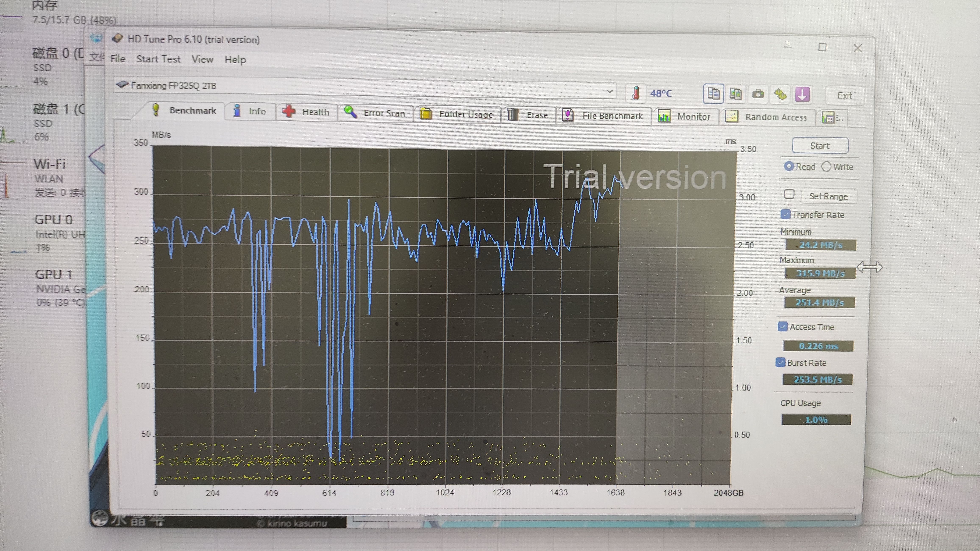Click the copy screenshot to clipboard icon
This screenshot has width=980, height=551.
pos(736,94)
